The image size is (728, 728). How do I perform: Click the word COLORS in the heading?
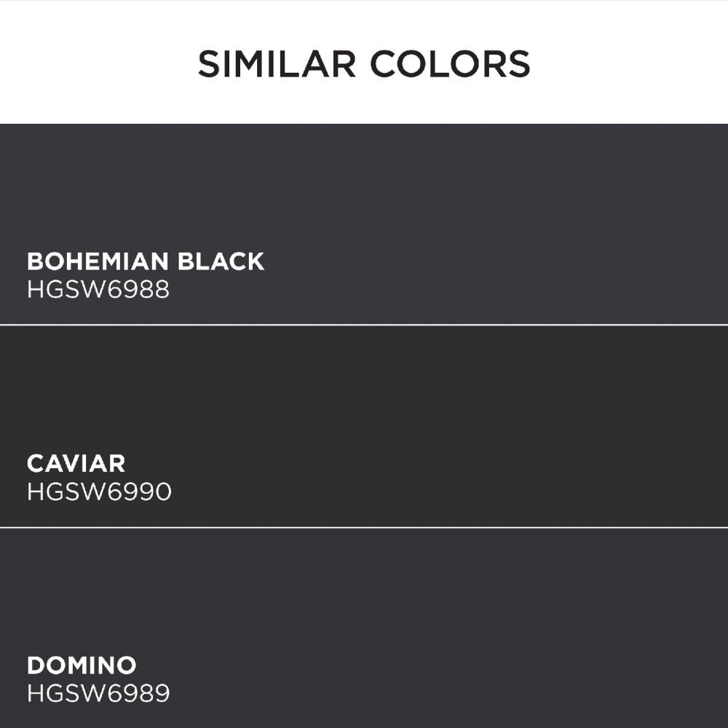click(450, 63)
